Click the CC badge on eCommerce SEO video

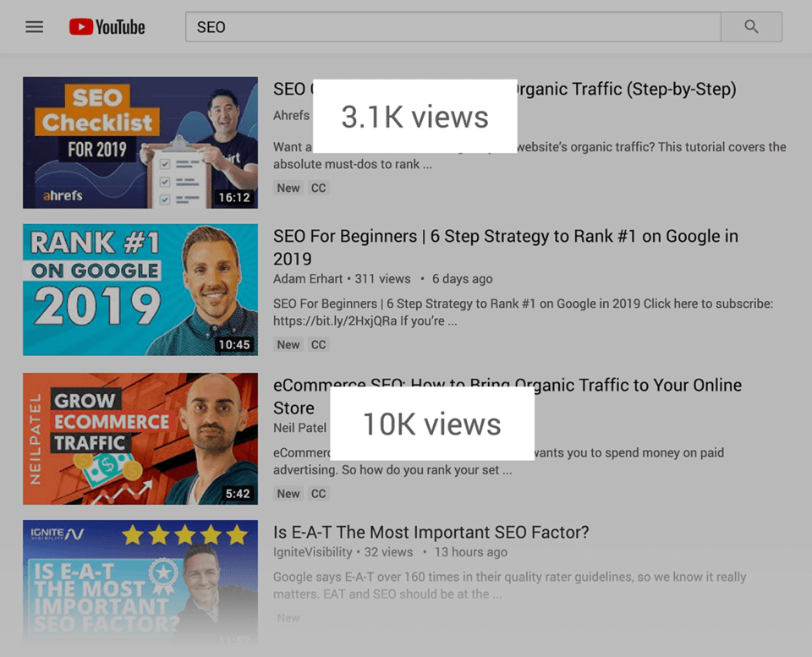(318, 493)
